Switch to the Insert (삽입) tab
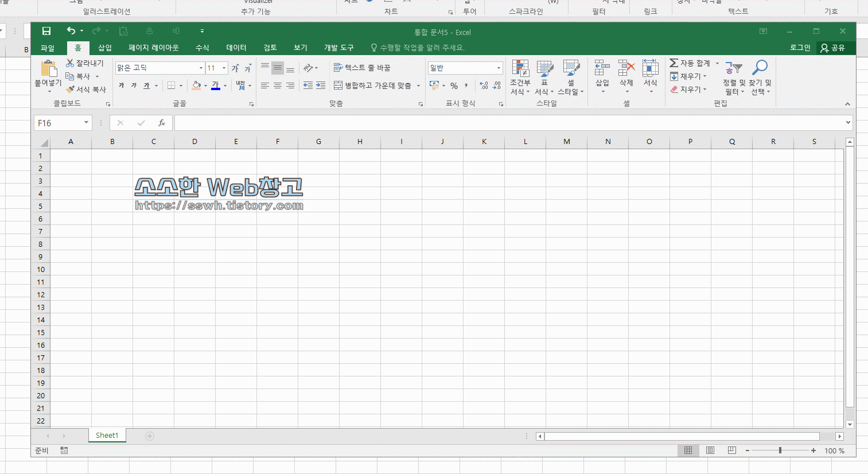 click(x=105, y=48)
